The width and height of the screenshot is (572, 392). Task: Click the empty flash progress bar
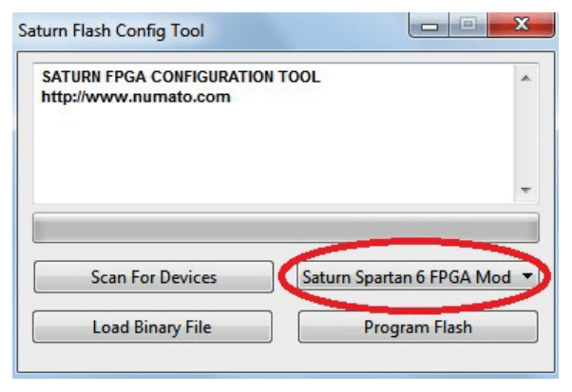tap(285, 228)
